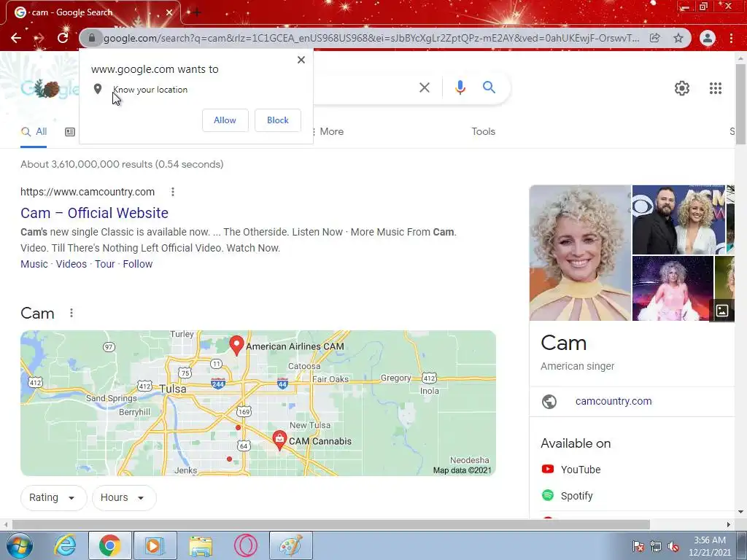Open the photo of Cam with bearded man

click(x=678, y=219)
